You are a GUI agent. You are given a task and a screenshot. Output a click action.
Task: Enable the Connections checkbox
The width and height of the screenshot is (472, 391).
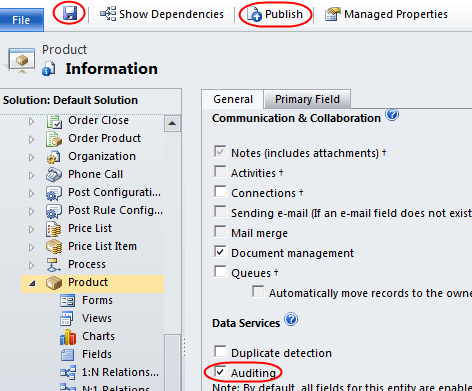(220, 192)
